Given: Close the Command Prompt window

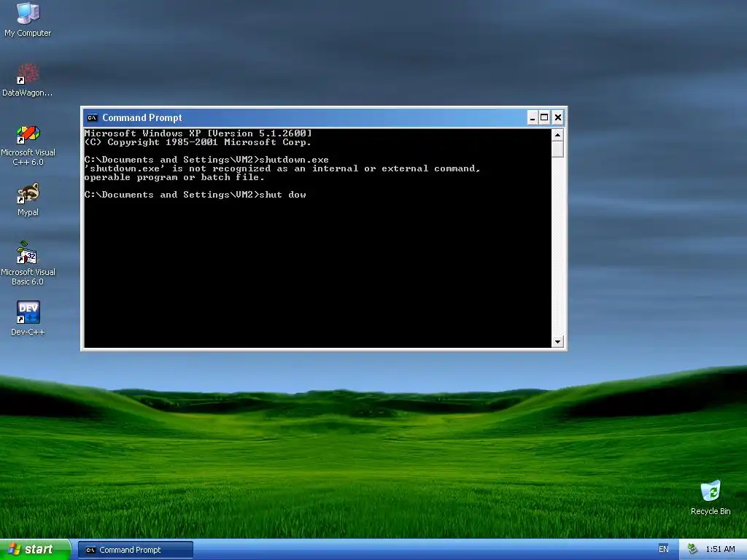Looking at the screenshot, I should pos(558,117).
